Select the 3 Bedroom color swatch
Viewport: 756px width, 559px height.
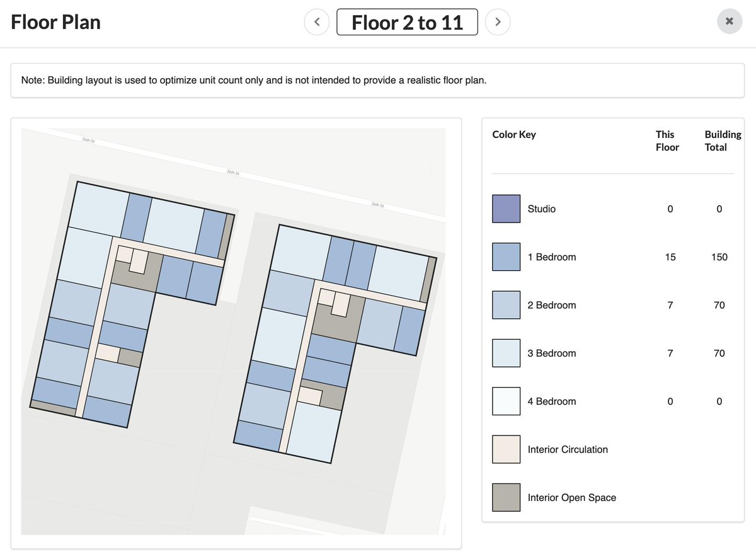click(507, 353)
